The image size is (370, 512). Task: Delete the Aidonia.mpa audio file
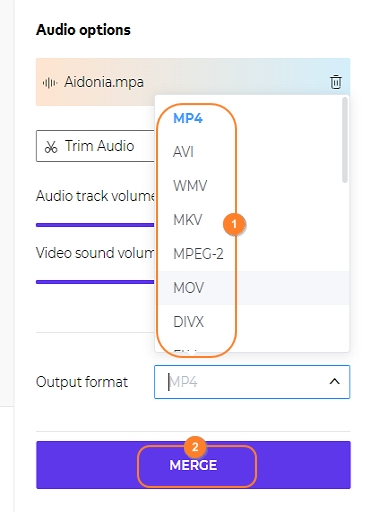pyautogui.click(x=336, y=82)
